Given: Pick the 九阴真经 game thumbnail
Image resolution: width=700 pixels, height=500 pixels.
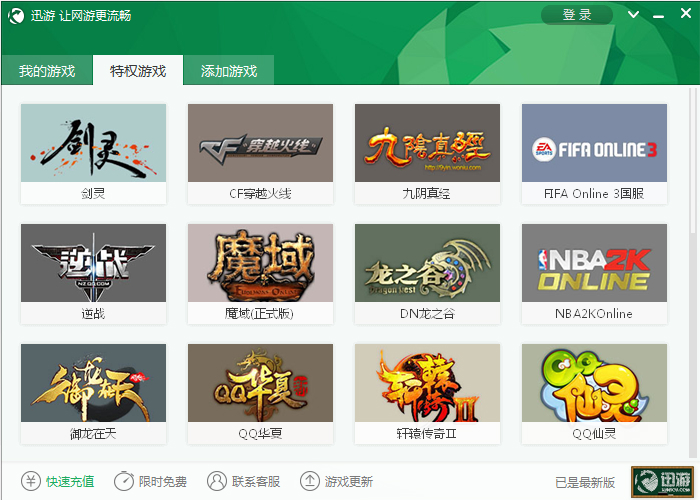Looking at the screenshot, I should [x=427, y=143].
